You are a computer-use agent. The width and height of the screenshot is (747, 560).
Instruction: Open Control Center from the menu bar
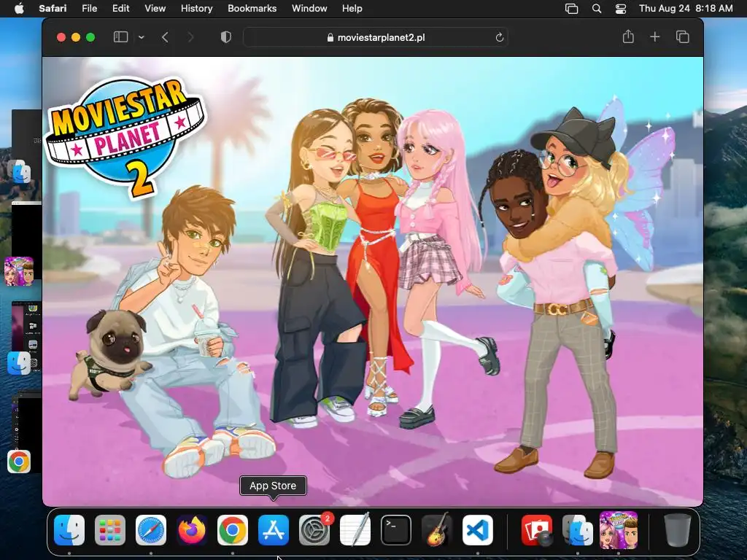[x=621, y=9]
